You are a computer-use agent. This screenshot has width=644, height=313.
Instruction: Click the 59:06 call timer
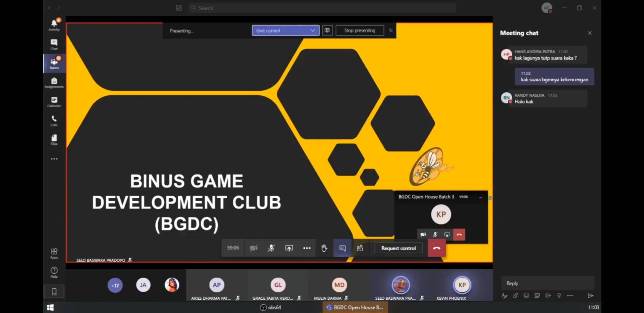(233, 248)
